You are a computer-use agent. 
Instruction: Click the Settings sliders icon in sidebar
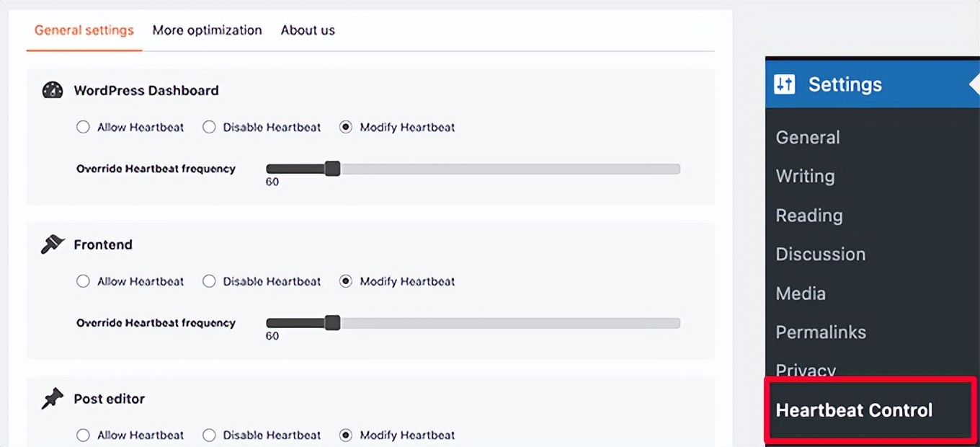(784, 84)
